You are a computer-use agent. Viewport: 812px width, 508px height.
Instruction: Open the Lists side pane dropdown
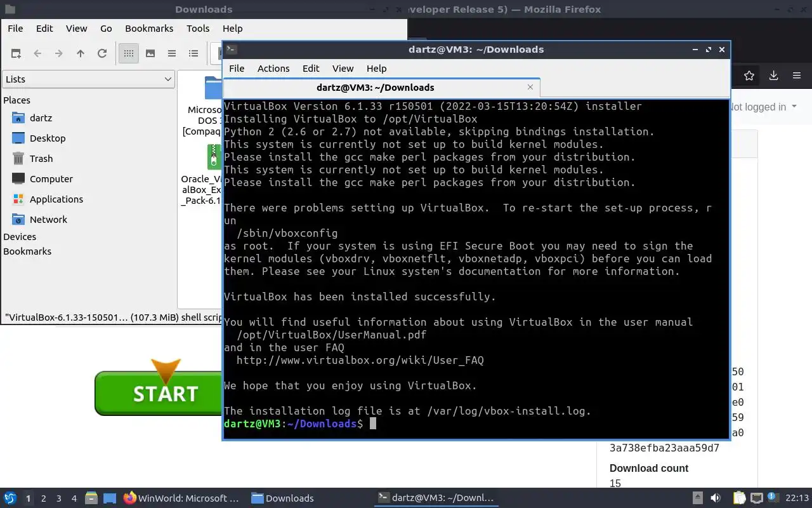tap(88, 79)
